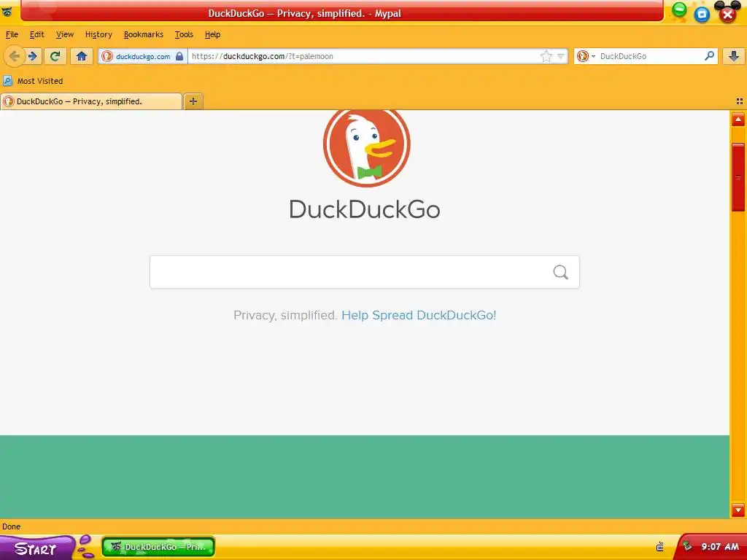
Task: Click the scrollbar down arrow
Action: 738,510
